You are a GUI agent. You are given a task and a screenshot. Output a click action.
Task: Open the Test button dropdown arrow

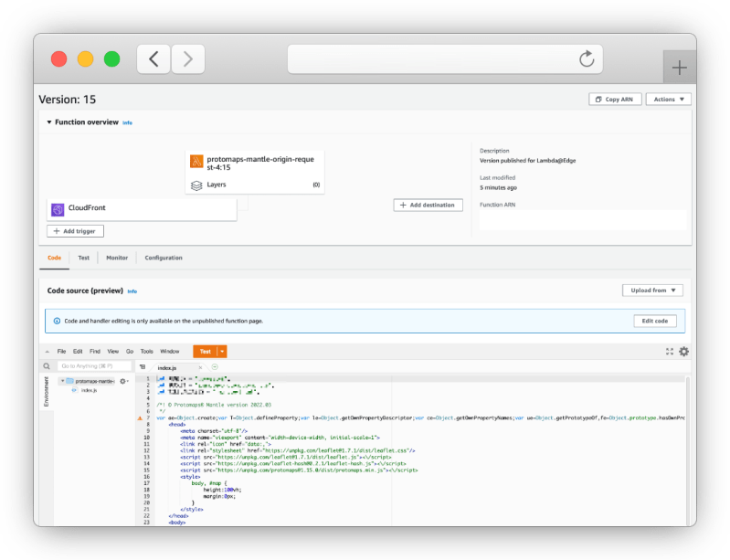pyautogui.click(x=222, y=352)
